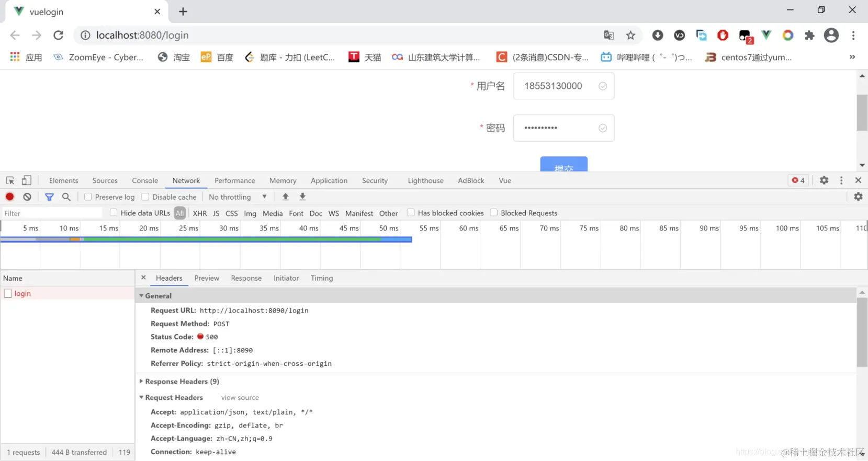This screenshot has height=461, width=868.
Task: Clear the network log
Action: coord(27,197)
